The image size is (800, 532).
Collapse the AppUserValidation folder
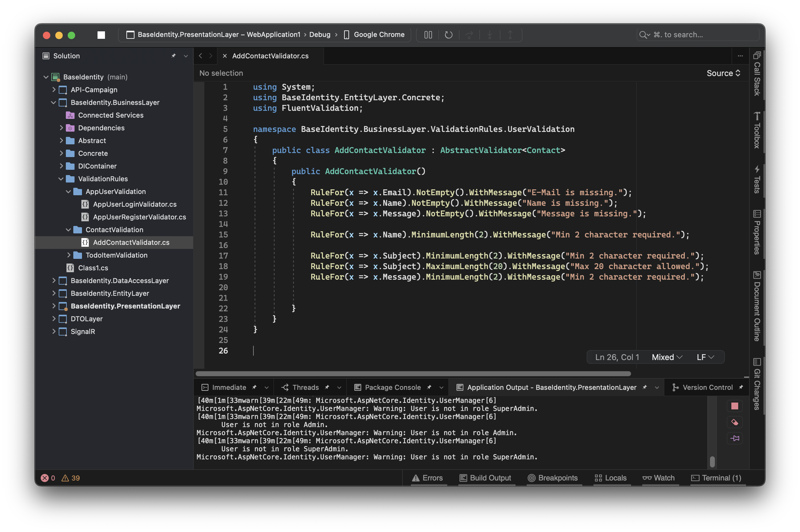pyautogui.click(x=68, y=192)
